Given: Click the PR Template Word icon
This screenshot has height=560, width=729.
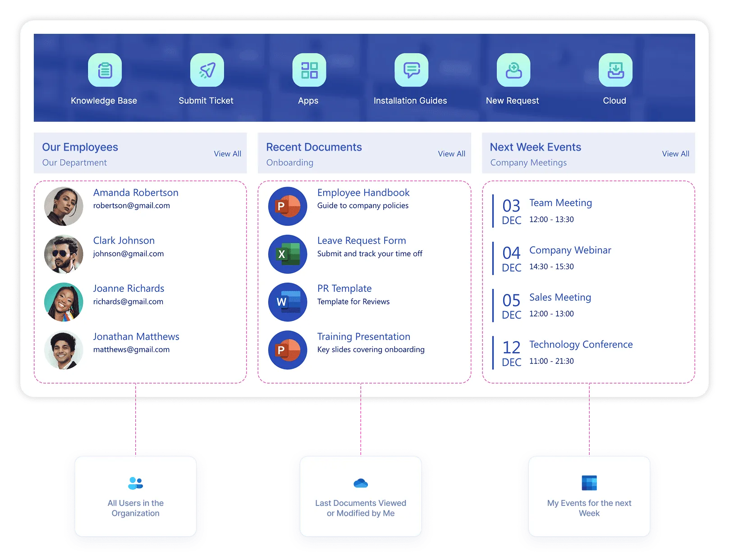Looking at the screenshot, I should tap(288, 302).
